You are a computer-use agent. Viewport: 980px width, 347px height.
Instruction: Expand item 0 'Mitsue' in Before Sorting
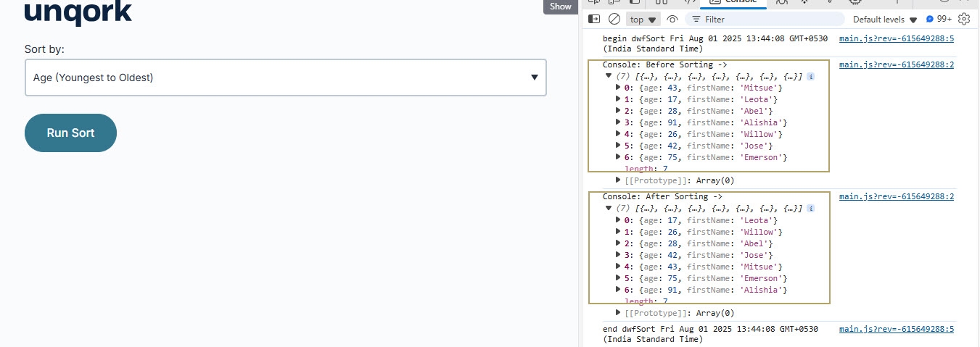[x=618, y=88]
